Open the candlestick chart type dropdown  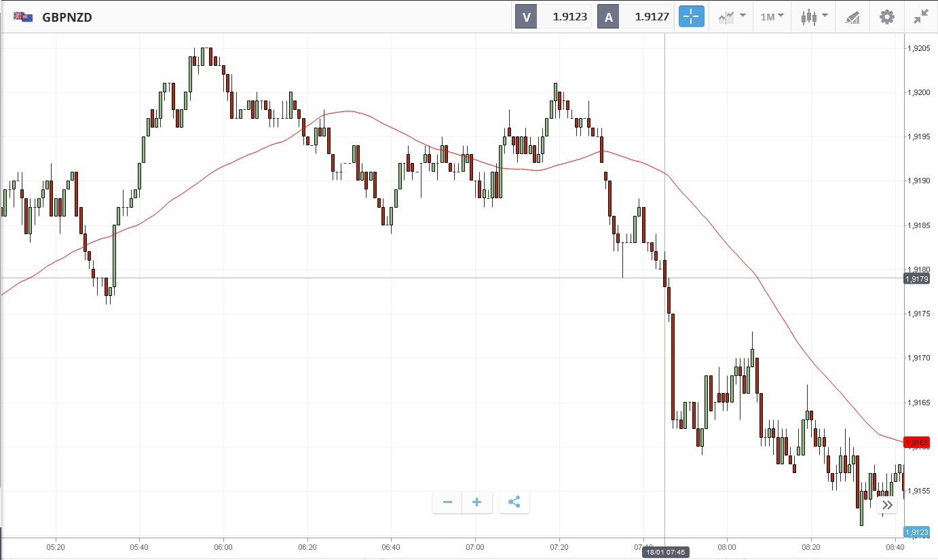click(814, 17)
